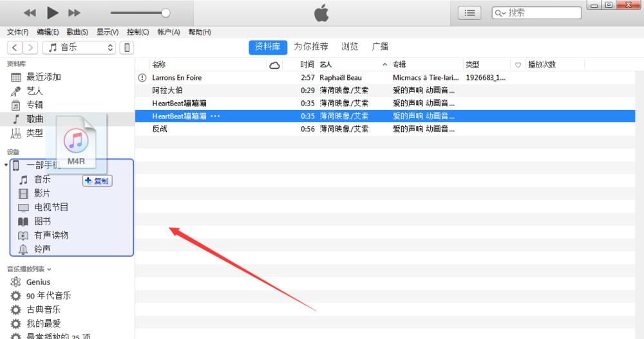Click the Raphaël Beau artist cell
This screenshot has width=644, height=339.
(341, 78)
